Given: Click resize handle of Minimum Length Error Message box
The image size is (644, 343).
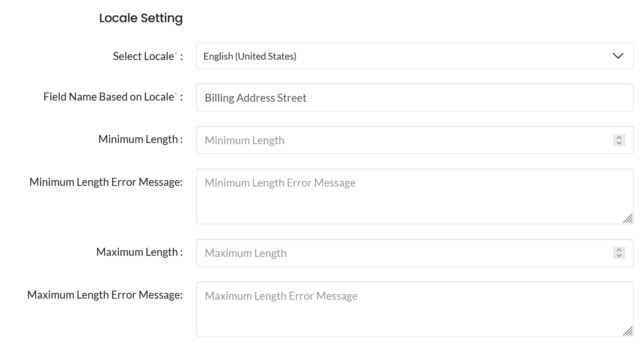Looking at the screenshot, I should (x=628, y=218).
